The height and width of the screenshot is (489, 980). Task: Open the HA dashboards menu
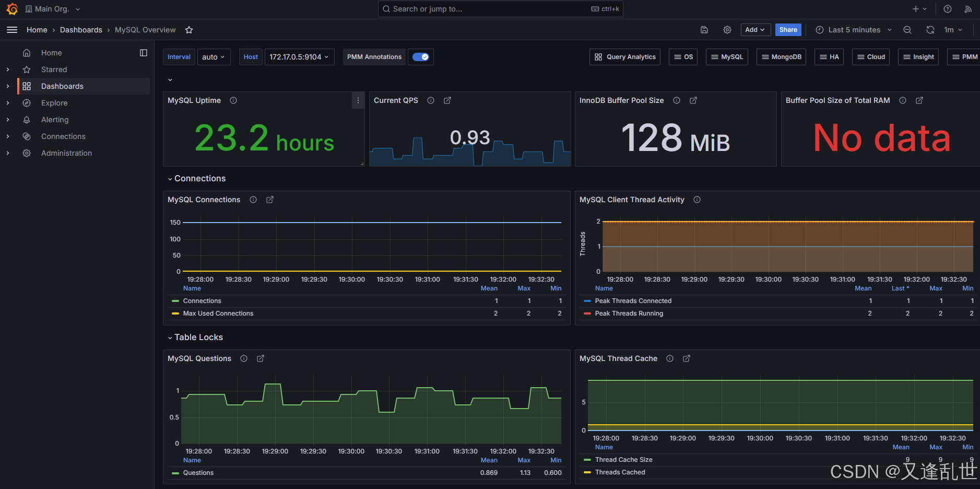point(829,57)
